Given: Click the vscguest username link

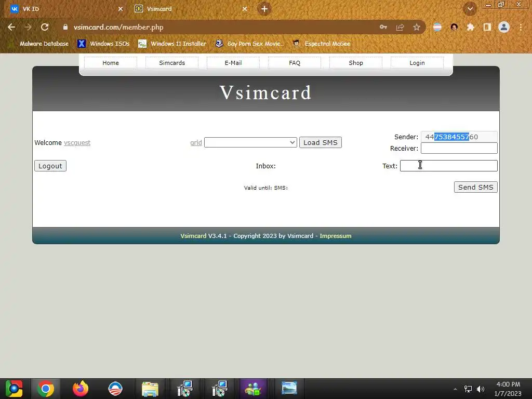Looking at the screenshot, I should tap(77, 143).
